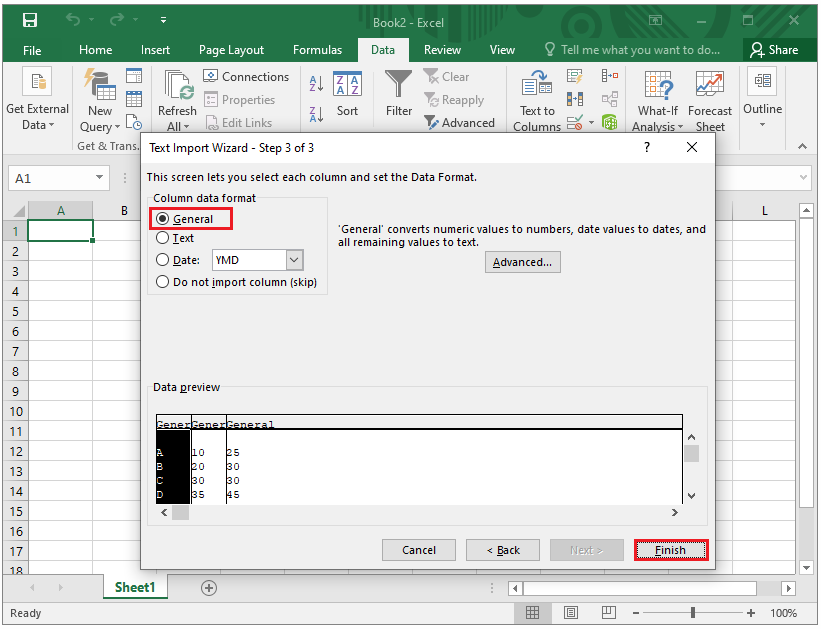
Task: Switch to the Formulas ribbon tab
Action: (317, 49)
